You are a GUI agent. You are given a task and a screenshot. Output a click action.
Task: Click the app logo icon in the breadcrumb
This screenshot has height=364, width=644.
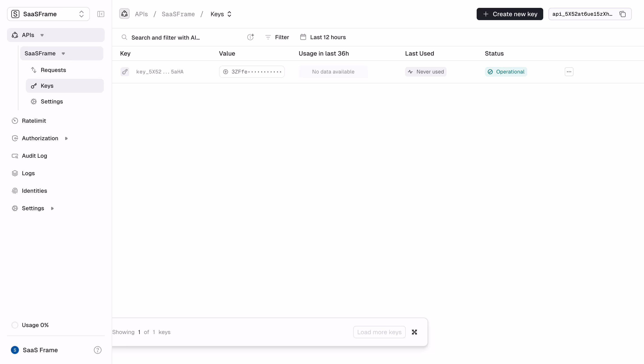[x=124, y=14]
